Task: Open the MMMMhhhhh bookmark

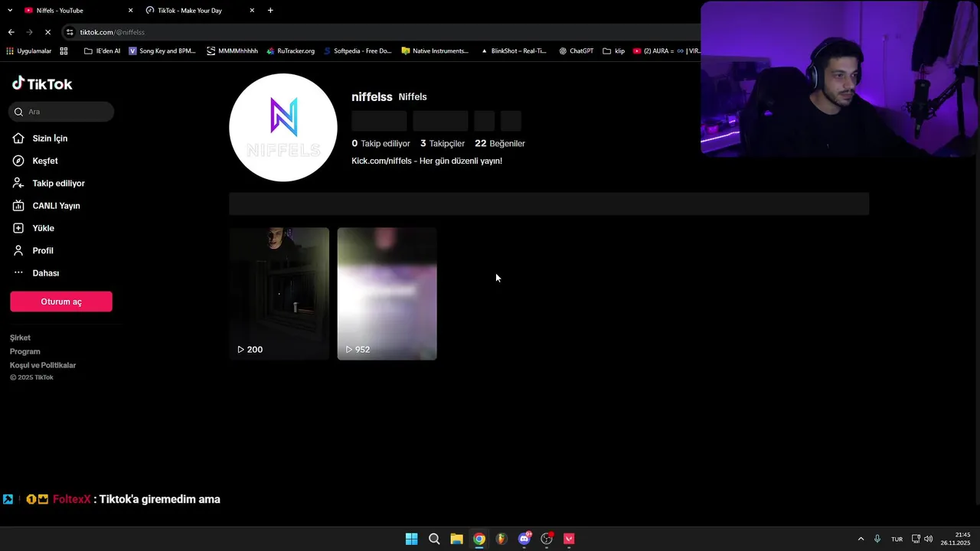Action: [x=233, y=51]
